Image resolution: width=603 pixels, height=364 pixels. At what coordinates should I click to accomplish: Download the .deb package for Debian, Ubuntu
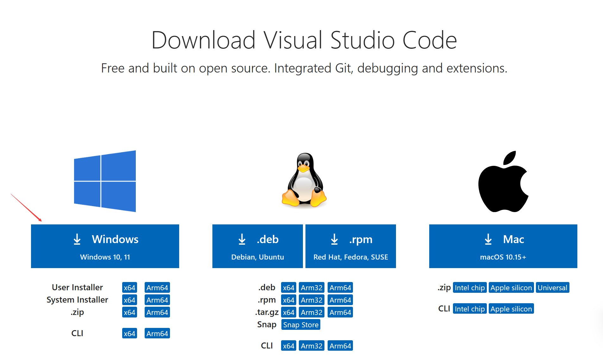pyautogui.click(x=258, y=246)
